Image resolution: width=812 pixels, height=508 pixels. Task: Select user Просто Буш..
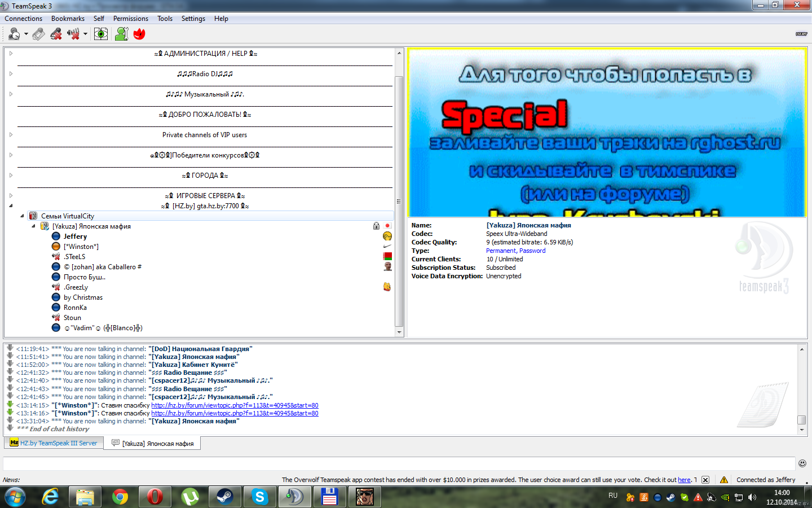pyautogui.click(x=85, y=277)
